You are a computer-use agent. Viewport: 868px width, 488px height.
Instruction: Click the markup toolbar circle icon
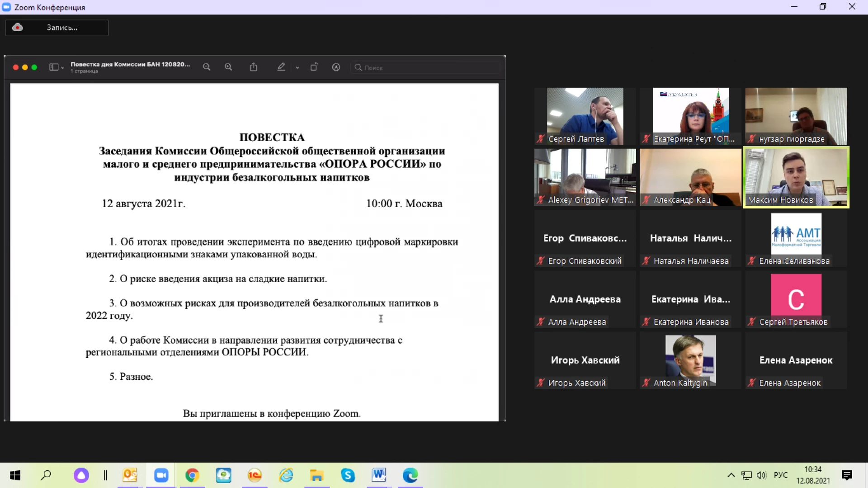click(336, 67)
